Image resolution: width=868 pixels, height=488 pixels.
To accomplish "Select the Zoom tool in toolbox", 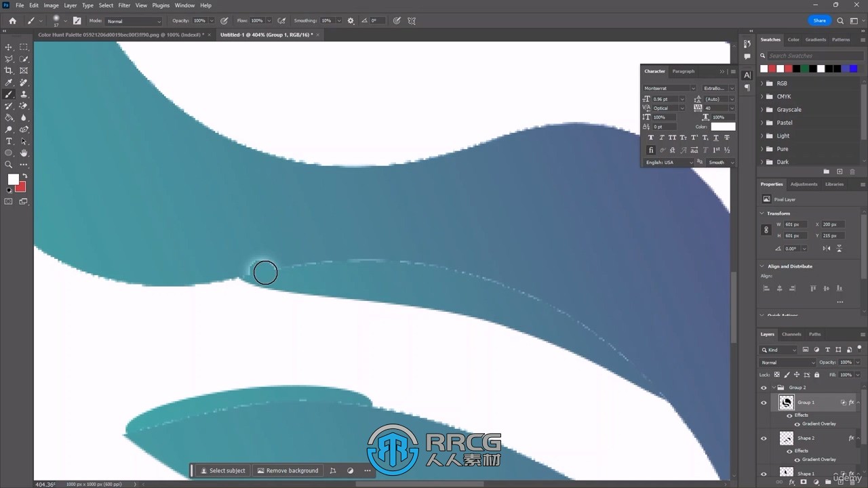I will coord(9,165).
